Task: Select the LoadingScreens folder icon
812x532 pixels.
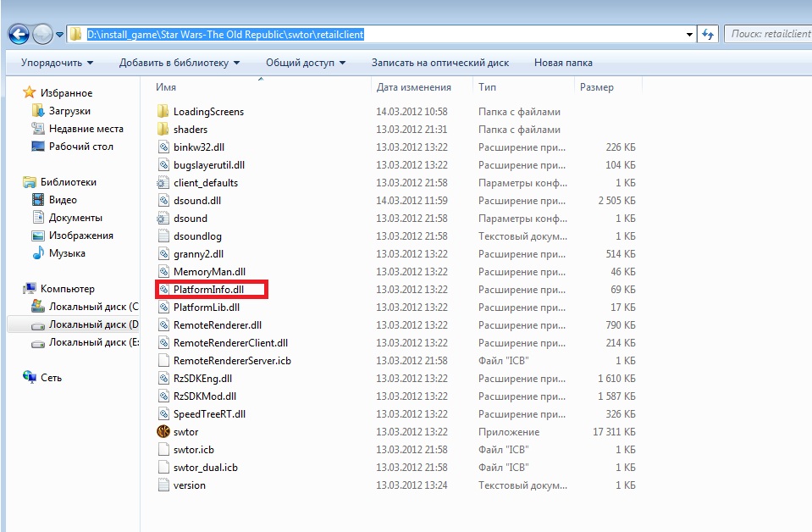Action: click(x=163, y=111)
